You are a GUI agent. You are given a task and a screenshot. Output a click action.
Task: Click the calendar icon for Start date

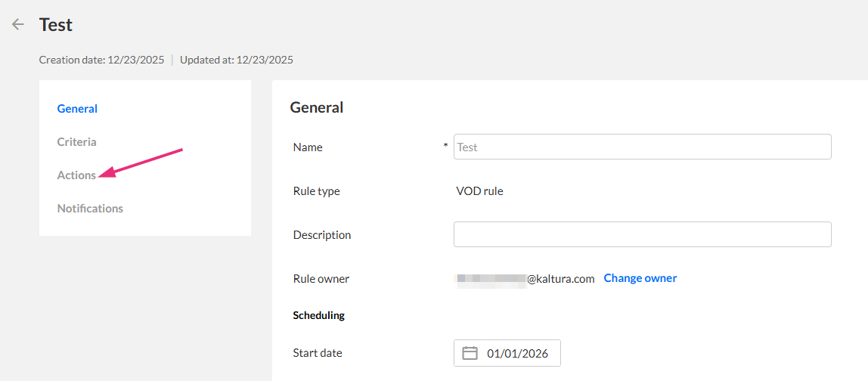click(470, 353)
